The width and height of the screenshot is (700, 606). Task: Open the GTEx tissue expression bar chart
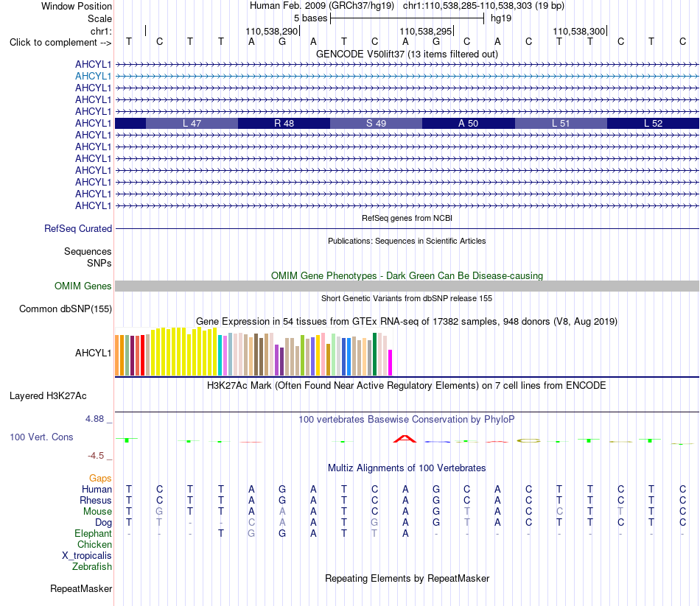253,352
